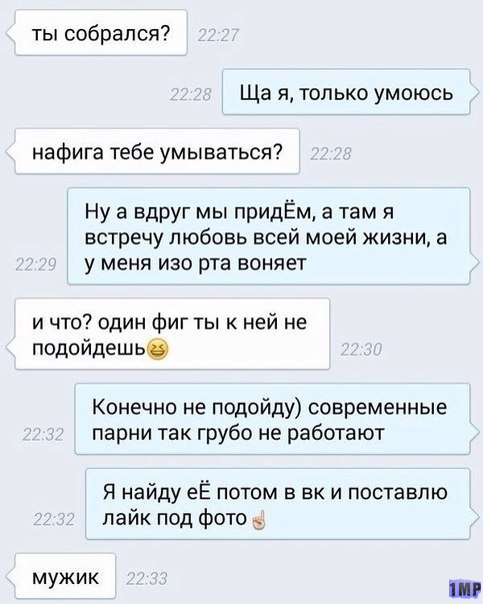Tap the 'Я найду её потом в вк' message

(x=278, y=504)
